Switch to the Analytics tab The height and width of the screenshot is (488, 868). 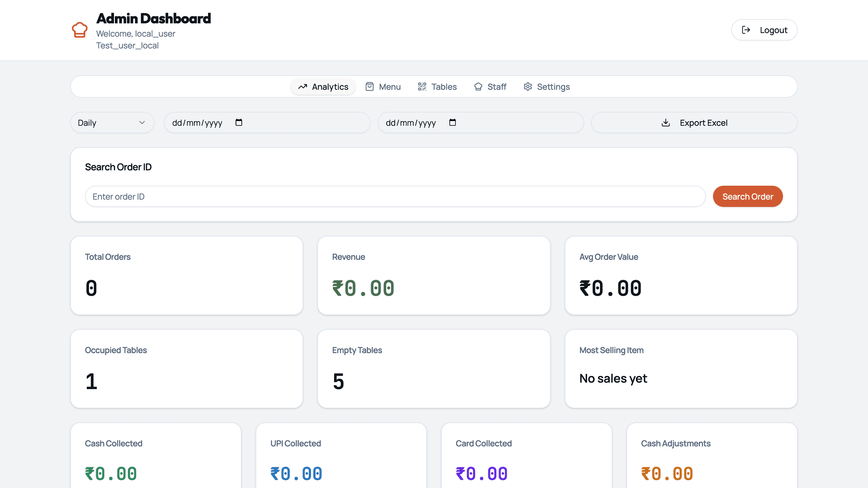click(x=323, y=87)
